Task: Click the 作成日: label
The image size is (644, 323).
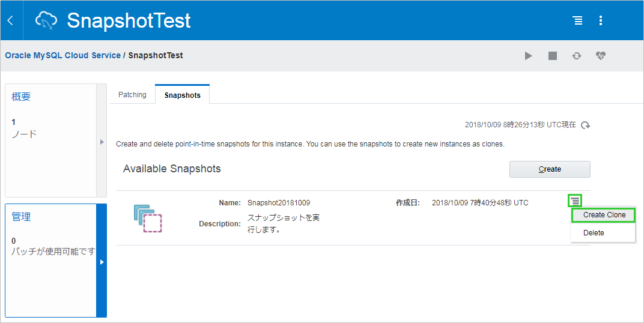Action: (407, 203)
